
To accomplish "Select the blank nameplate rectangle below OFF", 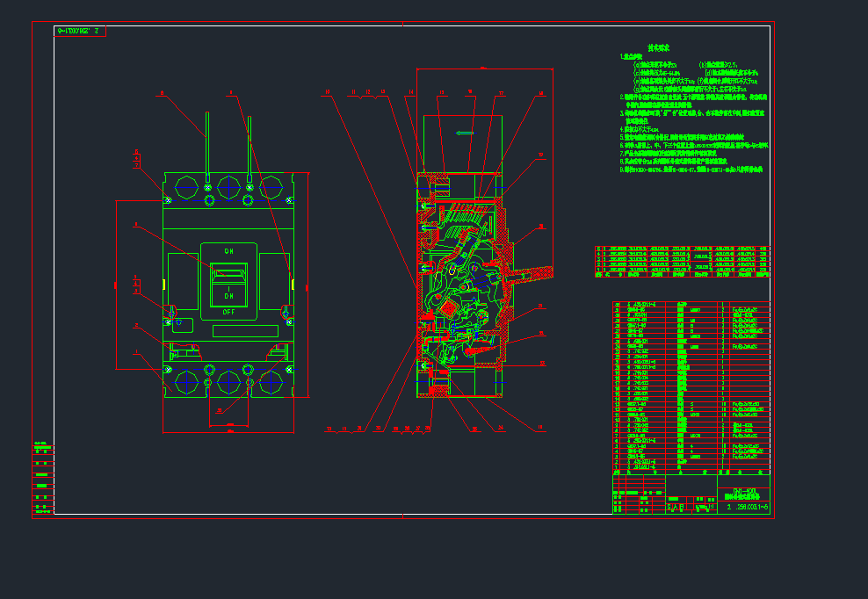I will (245, 331).
